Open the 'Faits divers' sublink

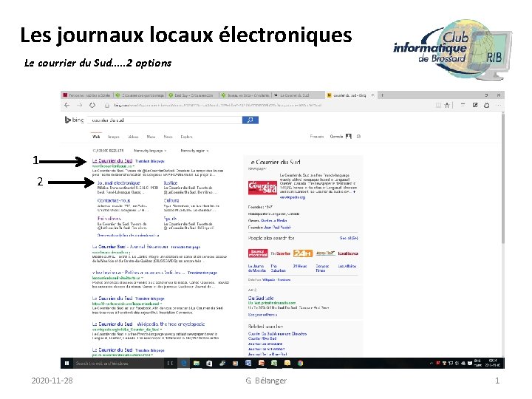[109, 219]
